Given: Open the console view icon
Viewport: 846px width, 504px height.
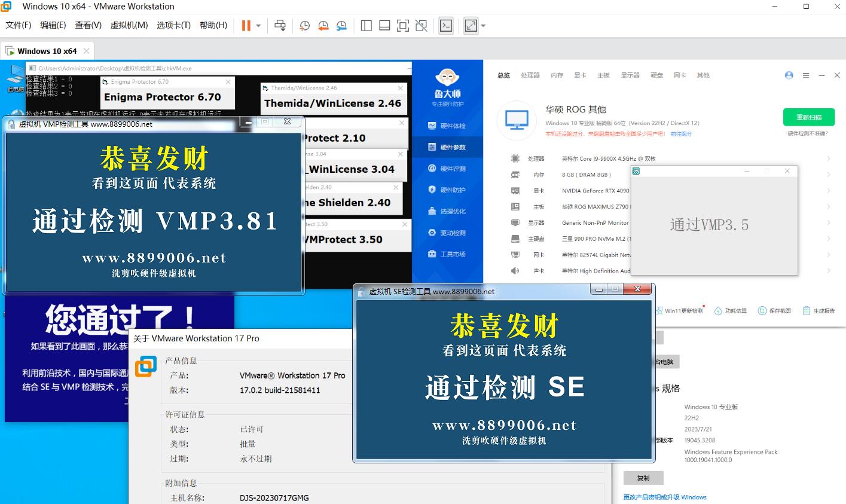Looking at the screenshot, I should pyautogui.click(x=446, y=26).
